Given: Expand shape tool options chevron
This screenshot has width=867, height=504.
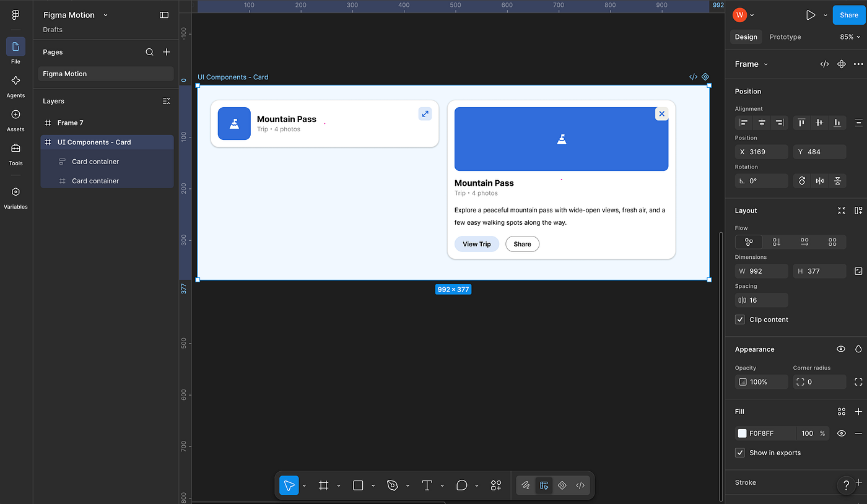Looking at the screenshot, I should click(x=373, y=486).
